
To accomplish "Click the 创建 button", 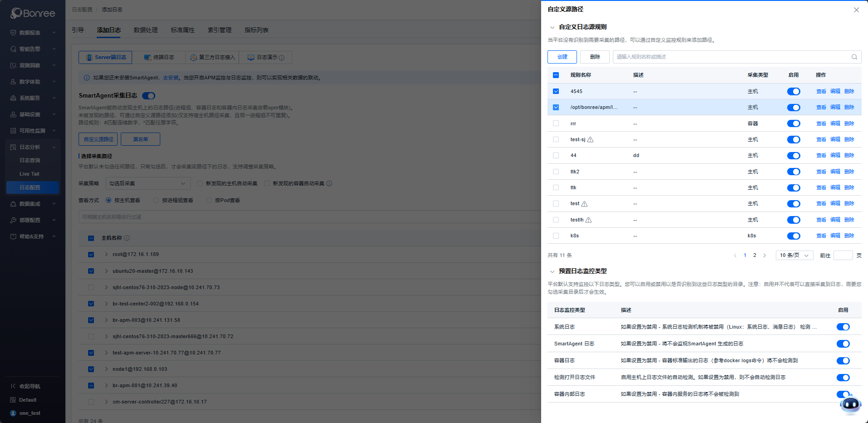I will click(x=562, y=57).
